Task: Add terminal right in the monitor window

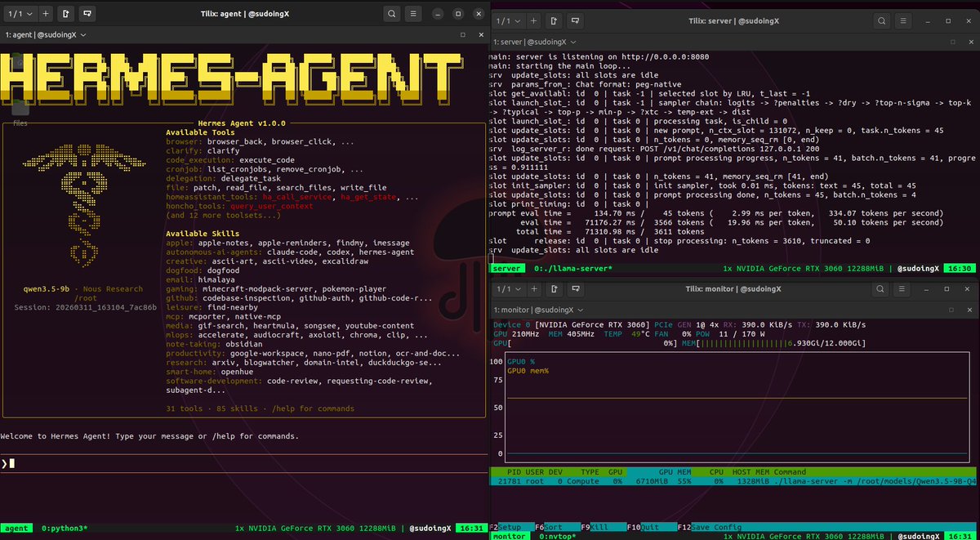Action: point(555,289)
